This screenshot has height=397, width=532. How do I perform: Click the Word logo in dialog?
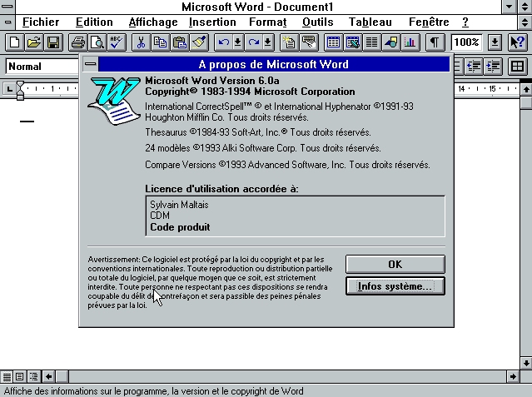coord(115,101)
